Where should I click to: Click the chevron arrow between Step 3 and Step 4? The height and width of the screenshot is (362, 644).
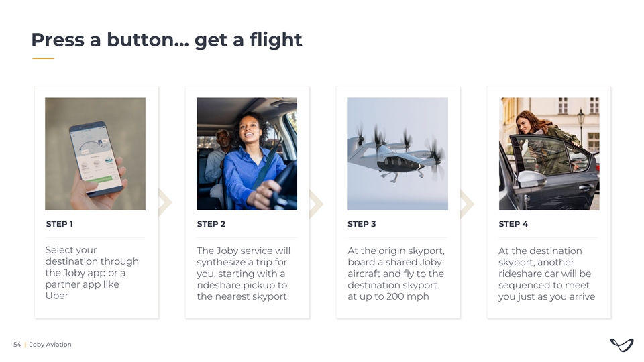(468, 202)
